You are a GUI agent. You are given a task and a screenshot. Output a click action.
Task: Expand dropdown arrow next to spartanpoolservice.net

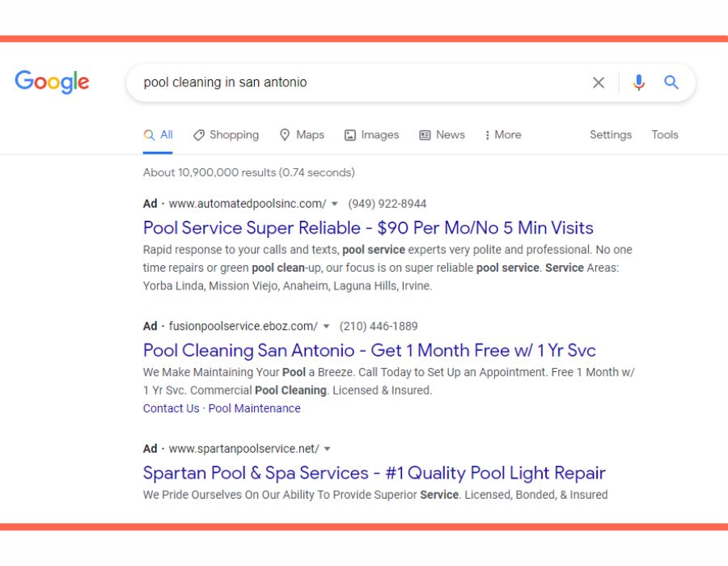click(328, 449)
